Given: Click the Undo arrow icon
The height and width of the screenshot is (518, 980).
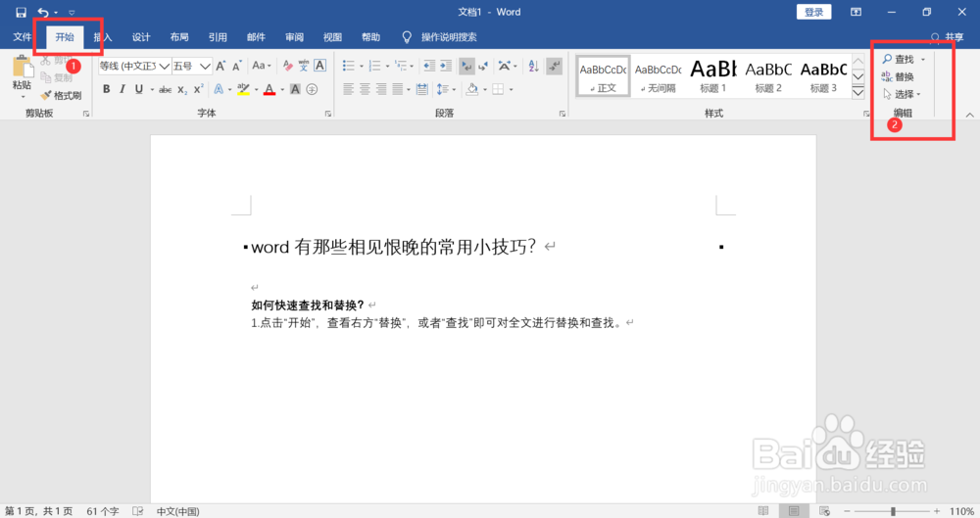Looking at the screenshot, I should point(43,12).
